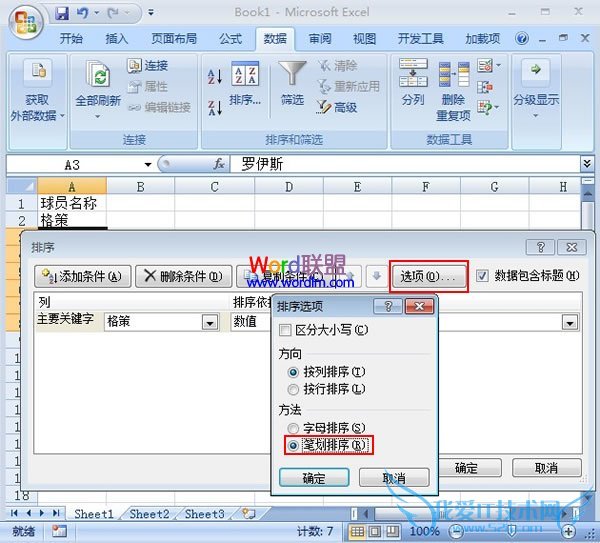Expand Get External Data dropdown arrow

point(62,115)
